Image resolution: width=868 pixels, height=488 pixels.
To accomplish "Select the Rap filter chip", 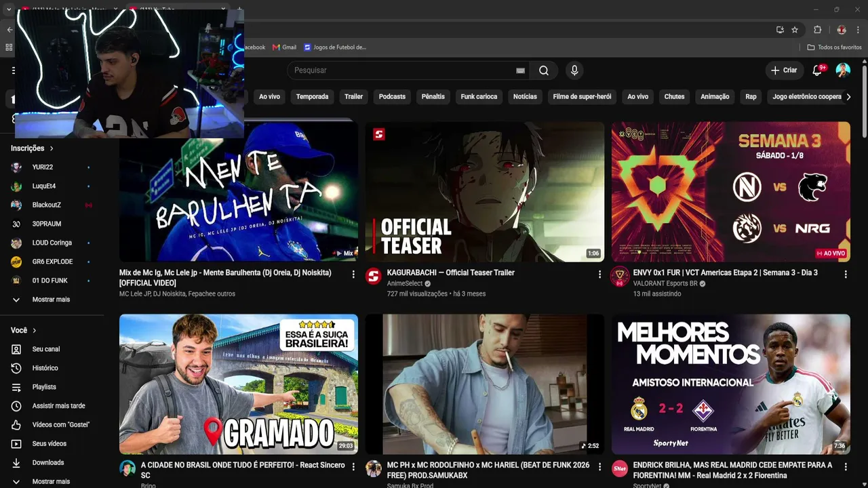I will tap(751, 97).
